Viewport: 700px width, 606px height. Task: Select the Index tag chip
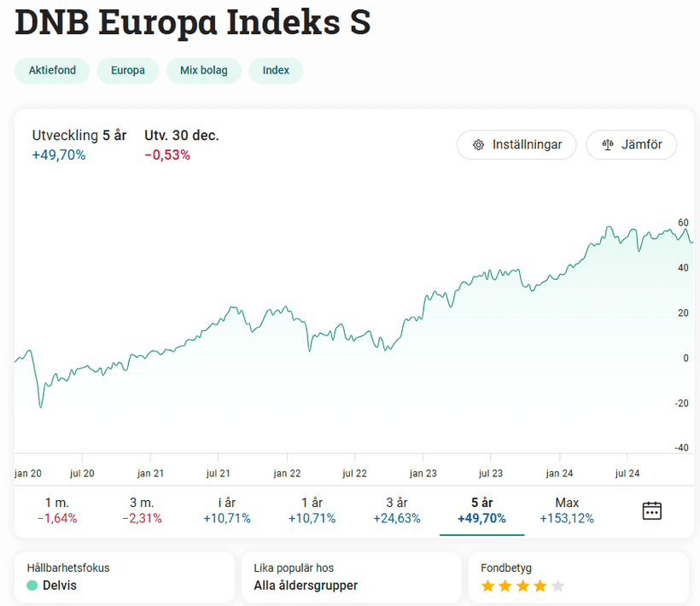click(x=276, y=71)
